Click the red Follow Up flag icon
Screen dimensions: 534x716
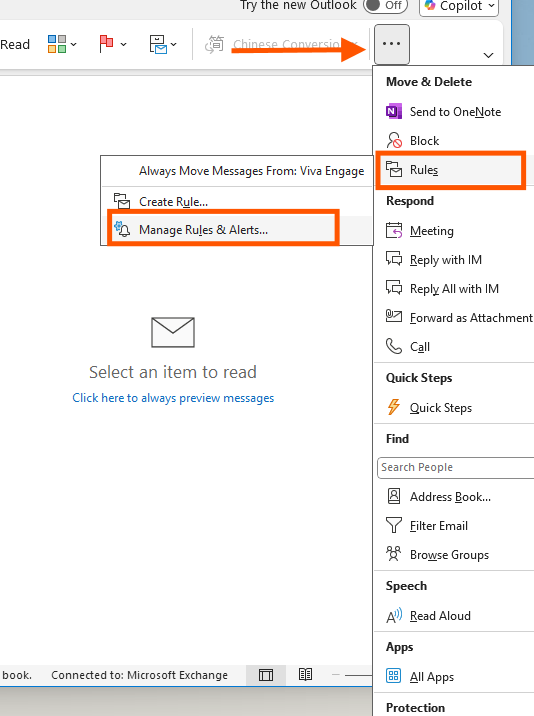click(x=106, y=44)
